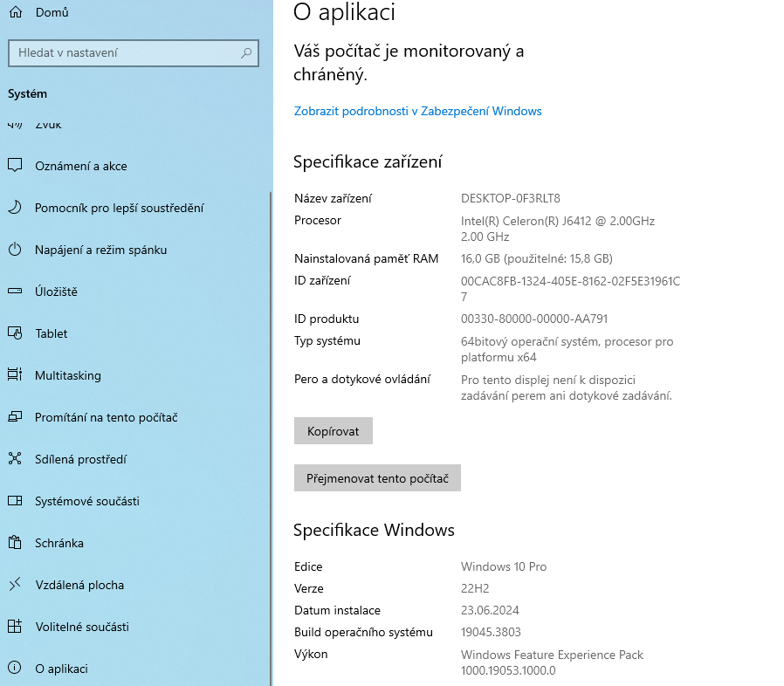Focus the Hledat v nastavení search field

[134, 53]
